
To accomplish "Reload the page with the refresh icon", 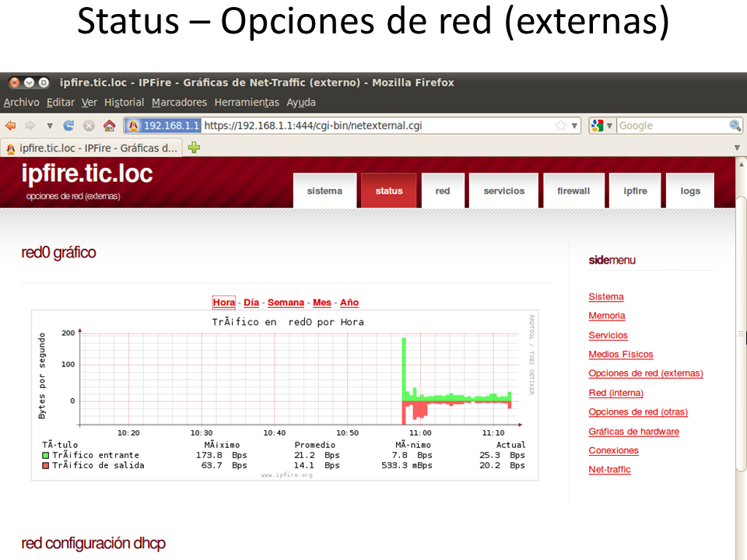I will tap(68, 125).
